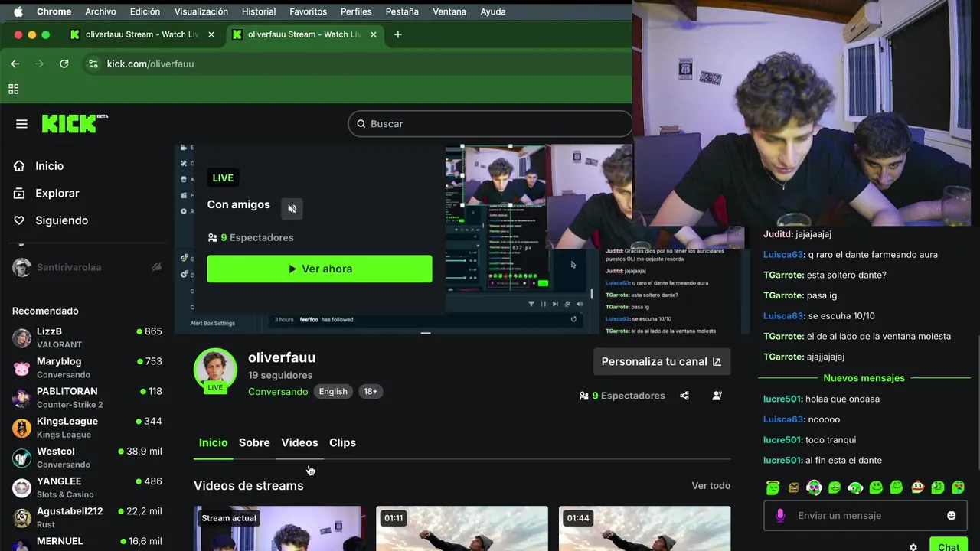Switch to the Videos tab
980x551 pixels.
click(x=299, y=443)
